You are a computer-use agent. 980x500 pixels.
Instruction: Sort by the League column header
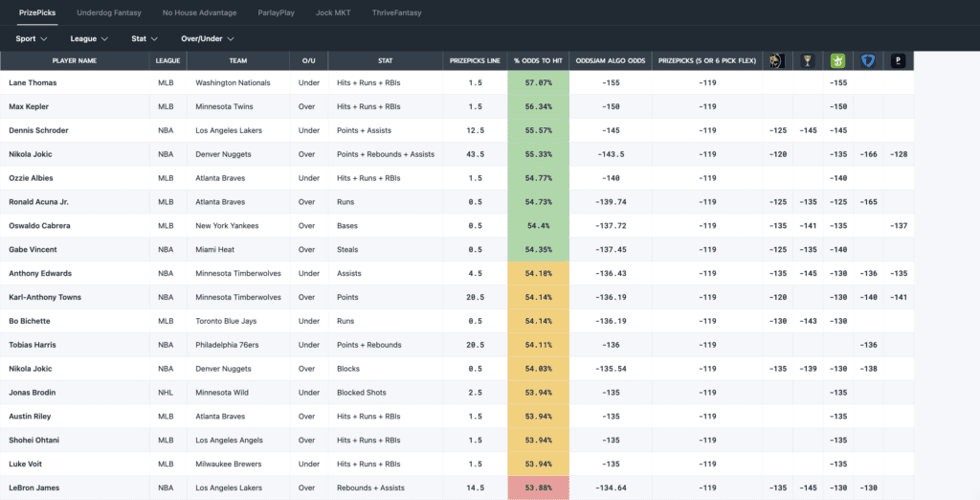168,60
